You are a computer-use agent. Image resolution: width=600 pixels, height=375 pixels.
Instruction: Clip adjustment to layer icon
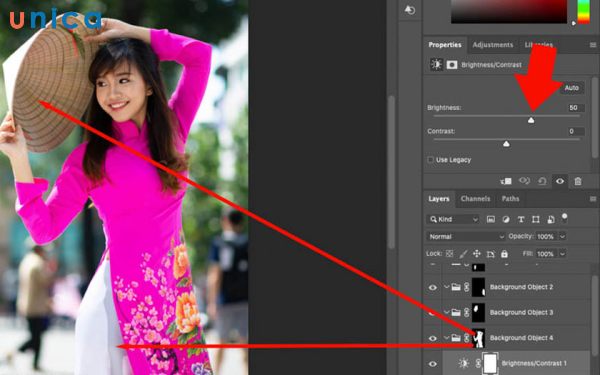point(506,181)
